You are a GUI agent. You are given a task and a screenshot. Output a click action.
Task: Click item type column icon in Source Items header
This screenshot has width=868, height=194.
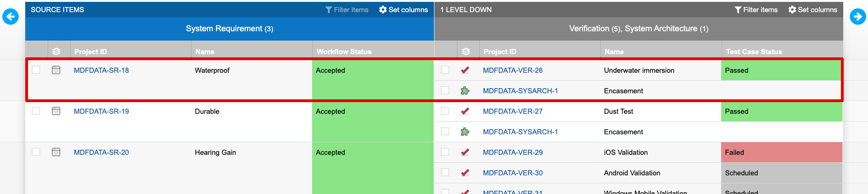coord(57,51)
